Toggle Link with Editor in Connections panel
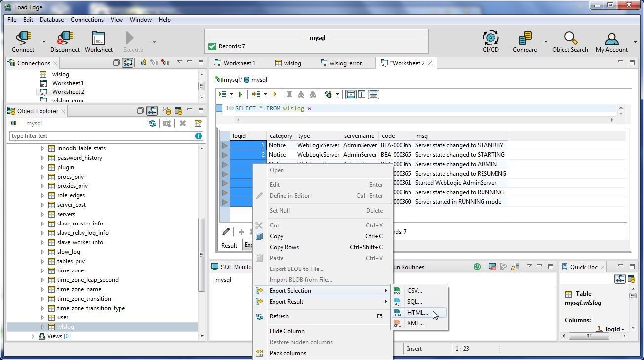This screenshot has height=360, width=644. click(128, 63)
